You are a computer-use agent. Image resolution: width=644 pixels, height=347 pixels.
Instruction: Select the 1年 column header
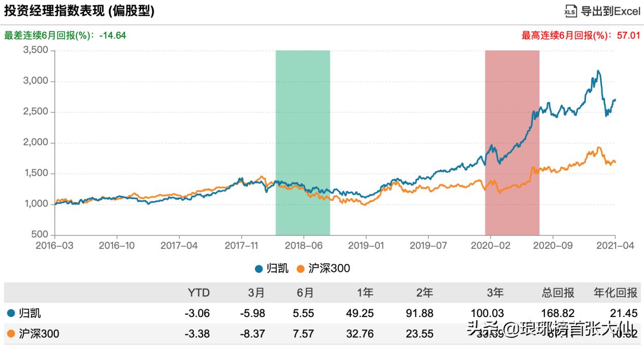tap(365, 293)
